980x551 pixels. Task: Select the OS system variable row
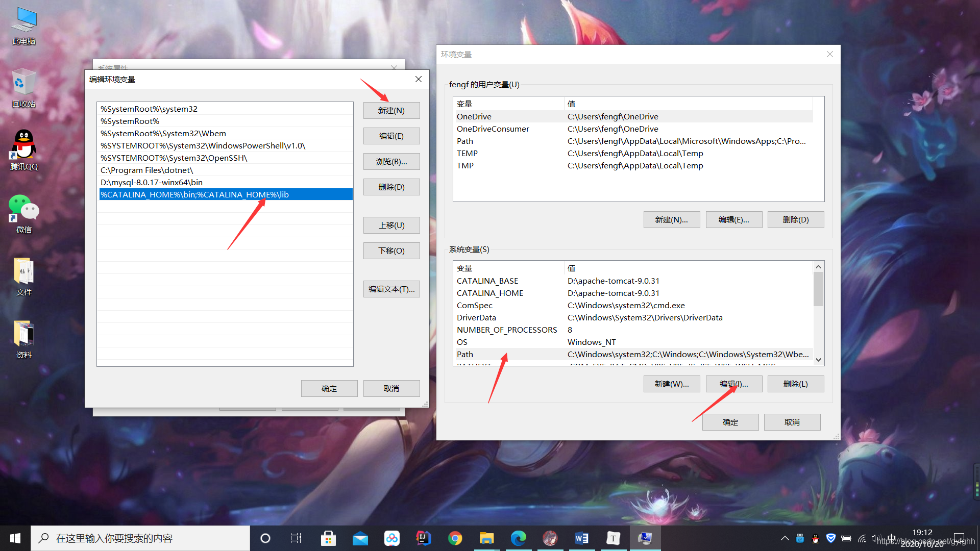pos(633,342)
